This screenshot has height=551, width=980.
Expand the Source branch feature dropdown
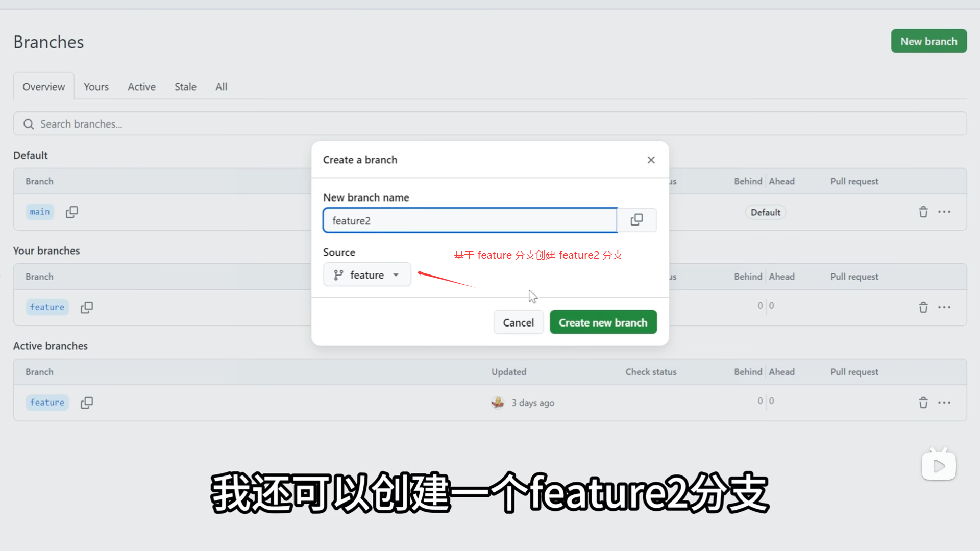367,275
